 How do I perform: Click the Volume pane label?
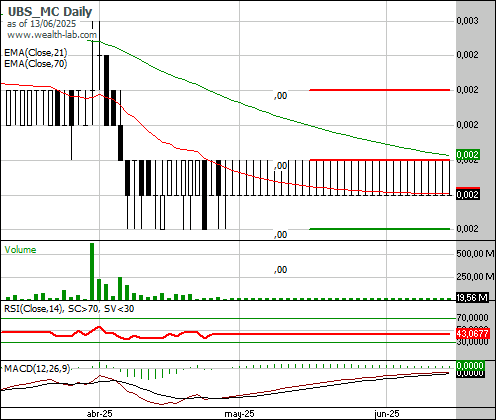coord(20,250)
